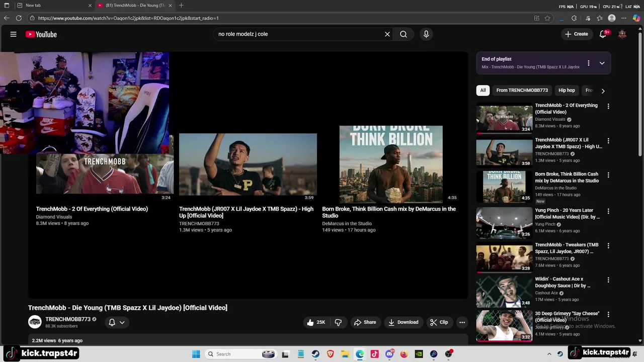Screen dimensions: 644x362
Task: Open the browser favorites list icon
Action: pos(600,18)
